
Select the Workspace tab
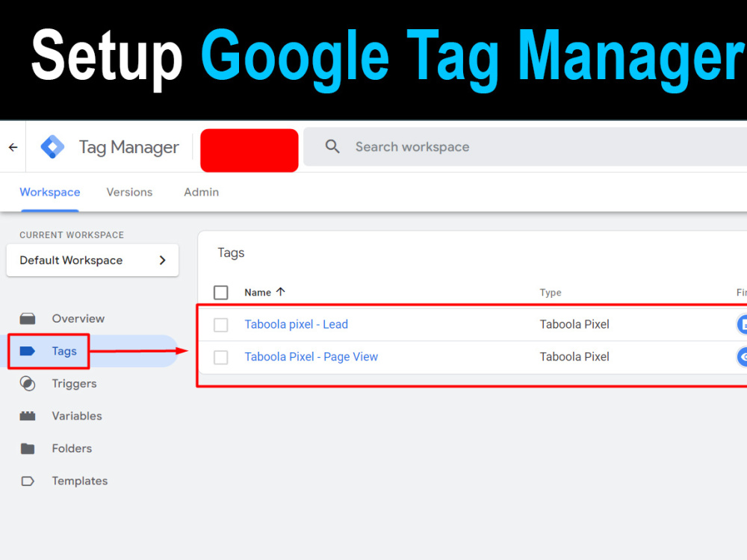tap(49, 192)
